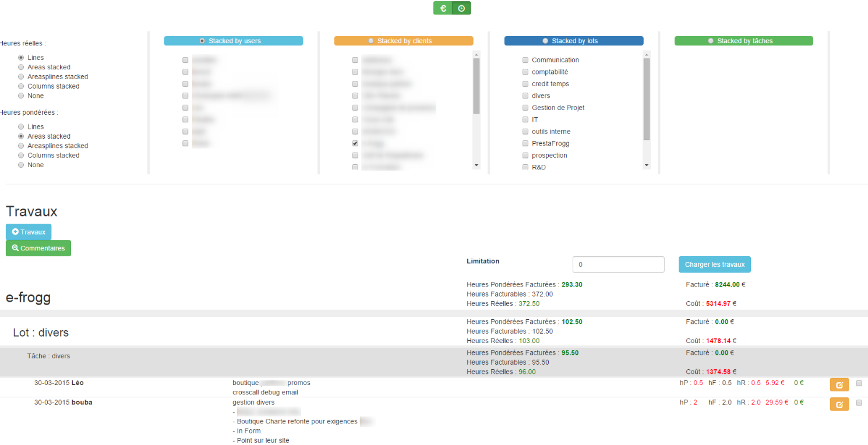Choose the Stacked by tâches option
Image resolution: width=868 pixels, height=445 pixels.
click(x=711, y=41)
